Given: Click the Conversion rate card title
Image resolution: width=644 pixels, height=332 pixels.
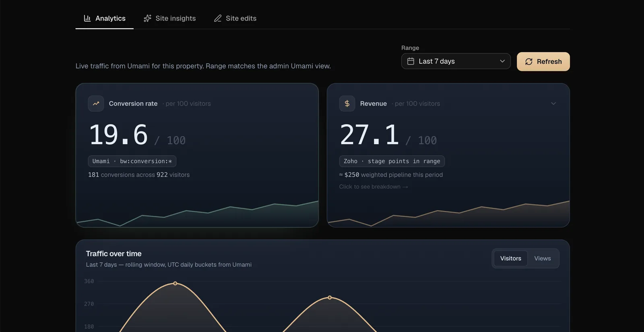Looking at the screenshot, I should [133, 104].
